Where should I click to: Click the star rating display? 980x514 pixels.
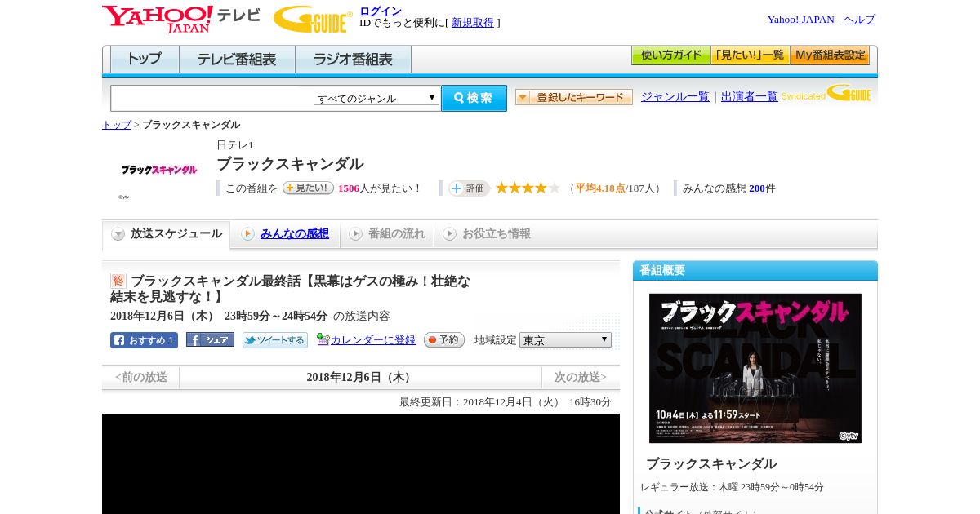(x=528, y=188)
